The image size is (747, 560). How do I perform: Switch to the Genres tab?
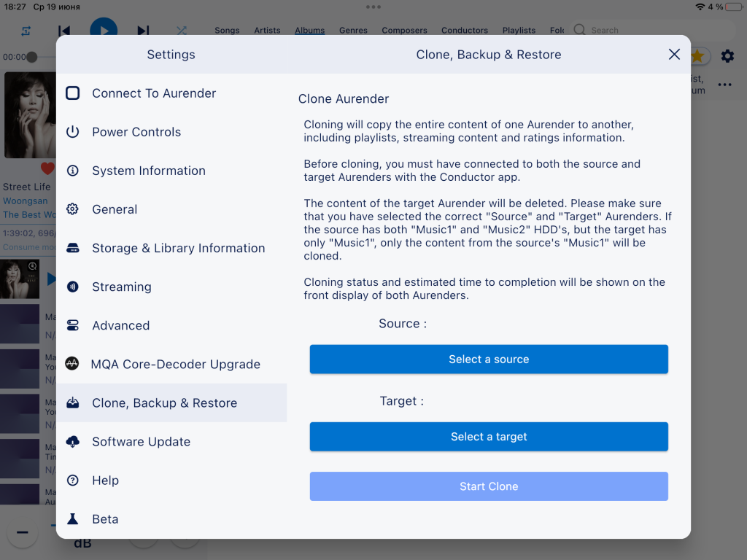[x=353, y=30]
